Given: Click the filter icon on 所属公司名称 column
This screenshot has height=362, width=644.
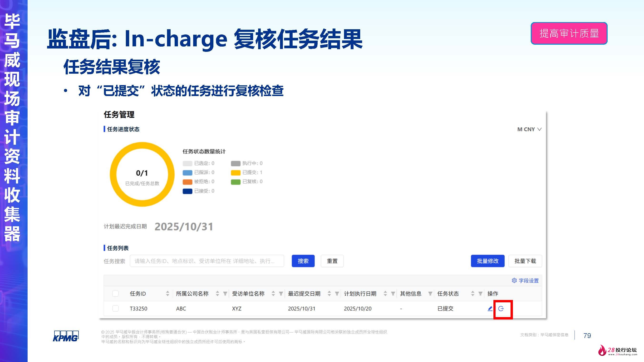Looking at the screenshot, I should click(x=225, y=294).
